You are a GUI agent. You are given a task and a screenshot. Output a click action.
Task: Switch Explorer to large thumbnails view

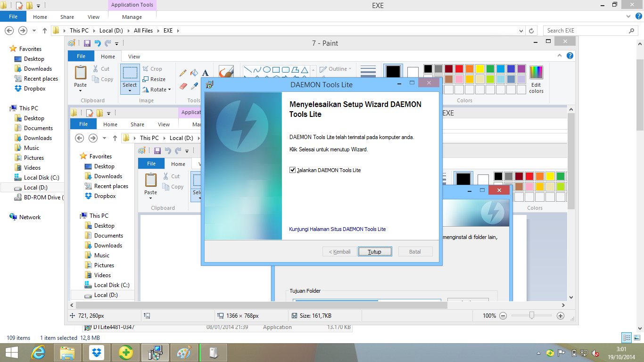pyautogui.click(x=636, y=337)
